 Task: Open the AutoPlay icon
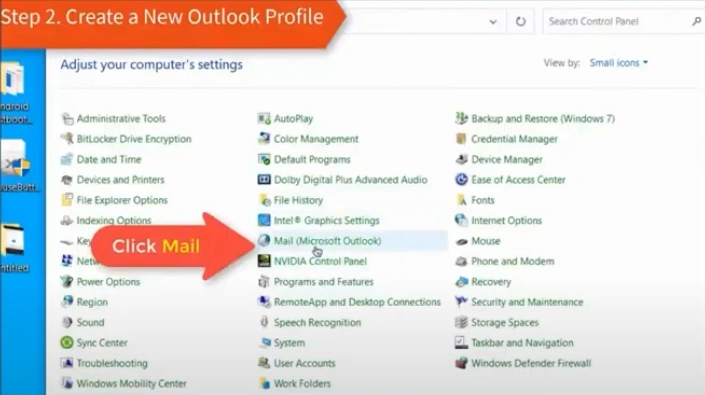click(x=264, y=119)
